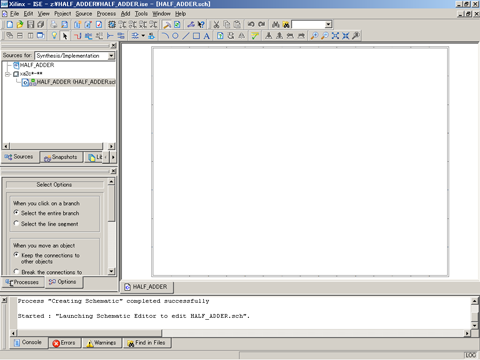Open the Tools menu
The width and height of the screenshot is (480, 360).
click(x=141, y=14)
